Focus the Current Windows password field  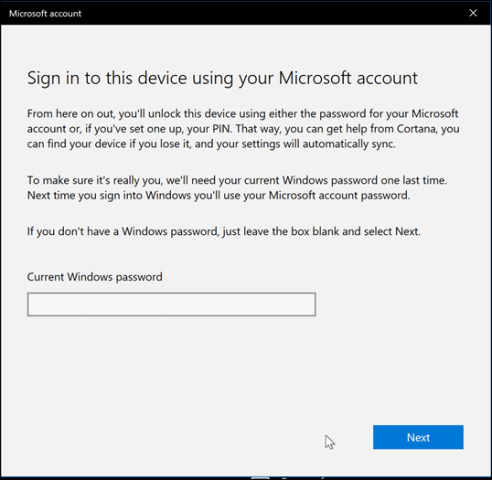[x=171, y=304]
